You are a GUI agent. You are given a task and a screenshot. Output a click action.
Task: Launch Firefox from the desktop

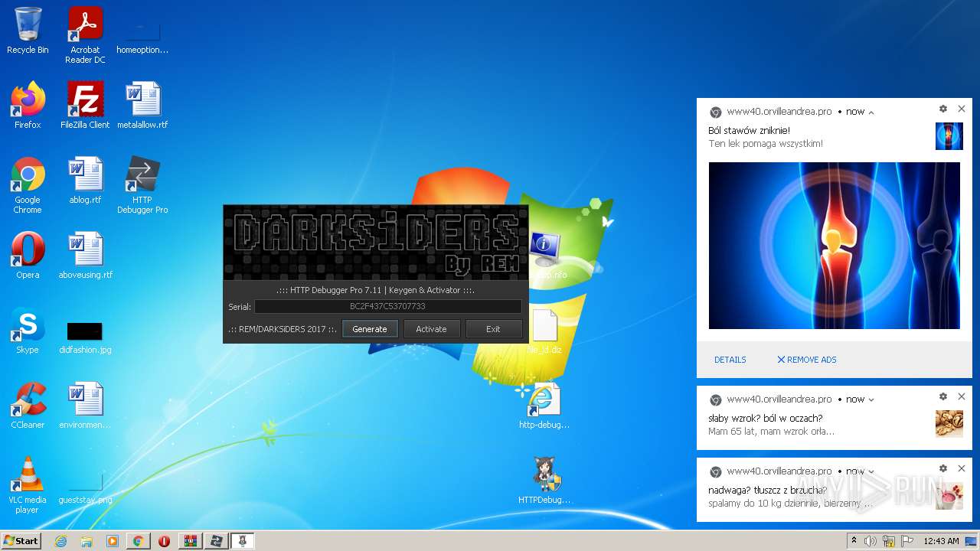pyautogui.click(x=28, y=105)
